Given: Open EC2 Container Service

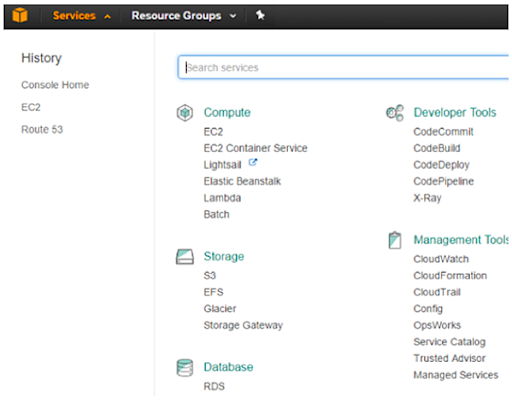Looking at the screenshot, I should 255,148.
